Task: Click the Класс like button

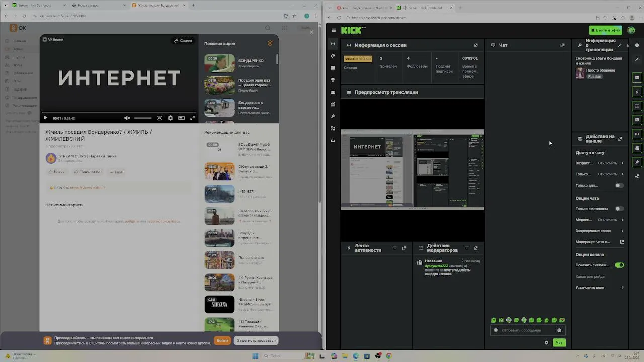Action: coord(56,172)
